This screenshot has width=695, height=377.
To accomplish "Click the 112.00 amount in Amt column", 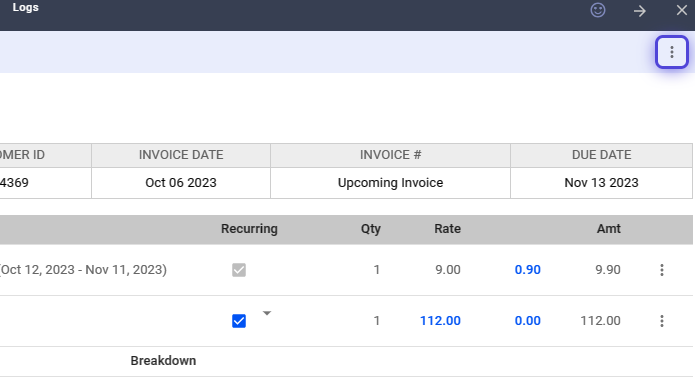I will coord(601,321).
